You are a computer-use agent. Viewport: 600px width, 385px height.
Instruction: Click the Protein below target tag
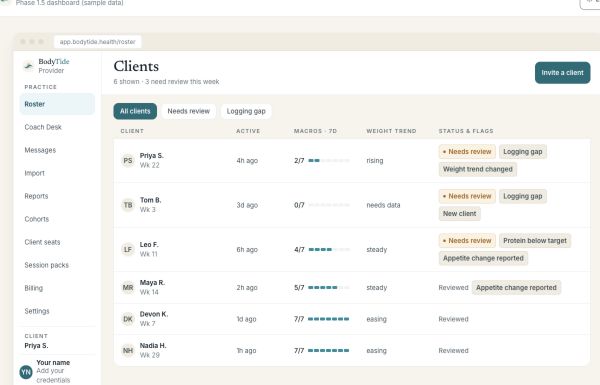[x=535, y=240]
